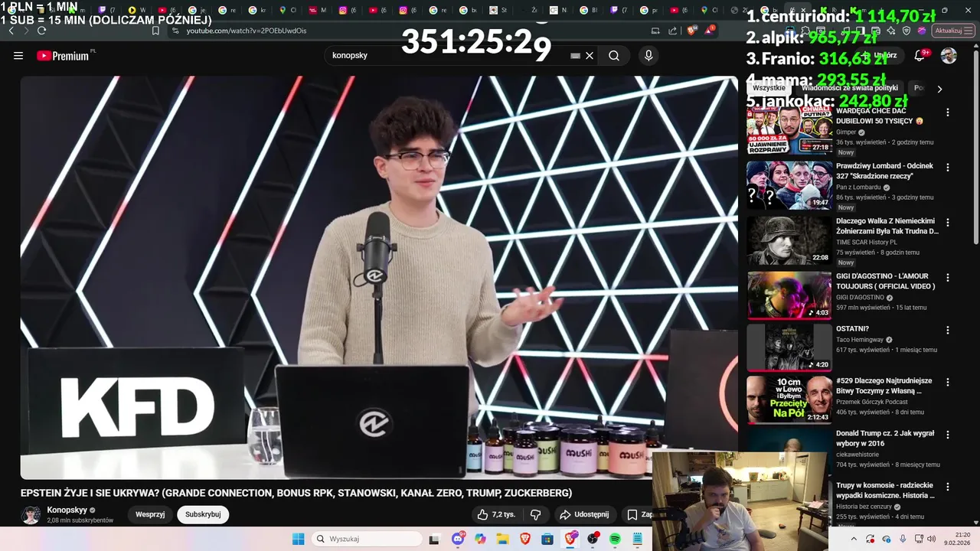Open the taskbar clock and date
The width and height of the screenshot is (980, 551).
(958, 539)
